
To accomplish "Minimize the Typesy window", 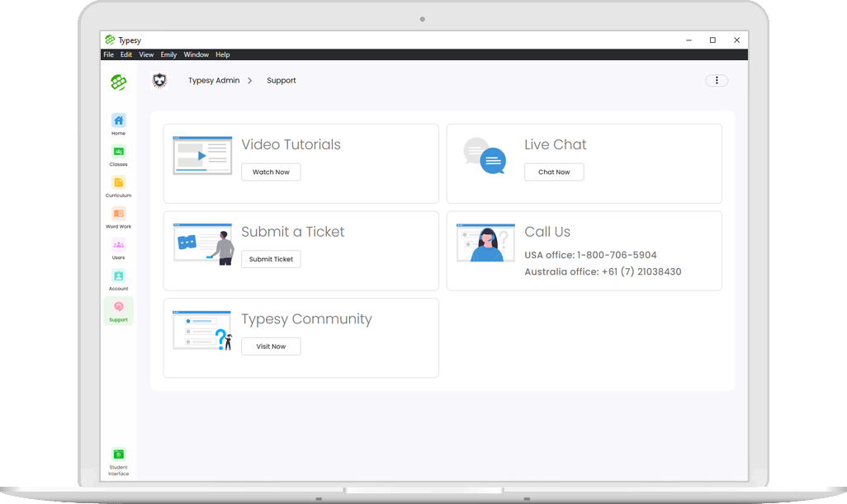I will [x=688, y=40].
